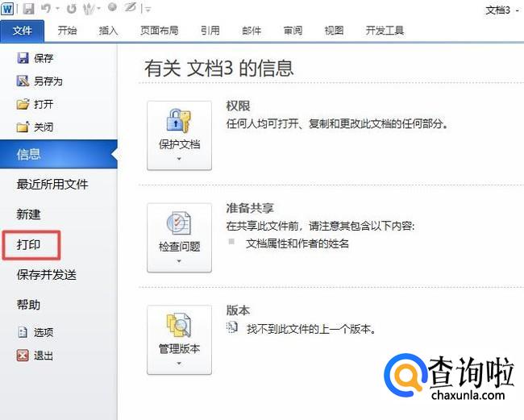Screen dimensions: 524x420
Task: Click the Redo icon in quick access toolbar
Action: tap(71, 8)
